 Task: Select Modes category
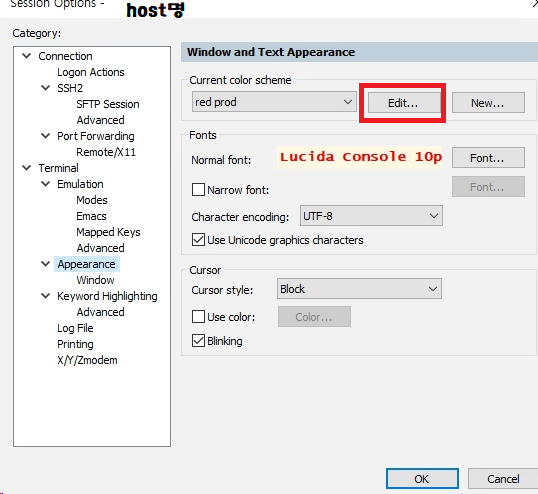92,200
